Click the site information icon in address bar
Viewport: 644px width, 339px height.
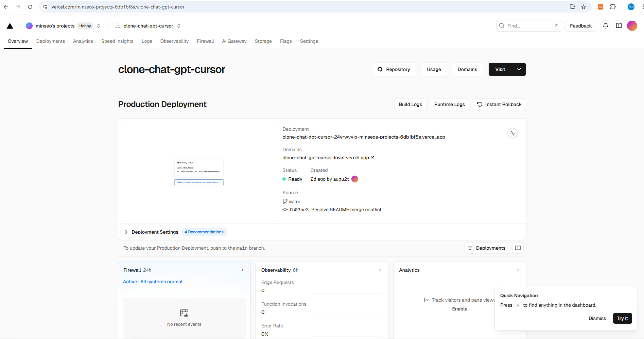pyautogui.click(x=45, y=7)
